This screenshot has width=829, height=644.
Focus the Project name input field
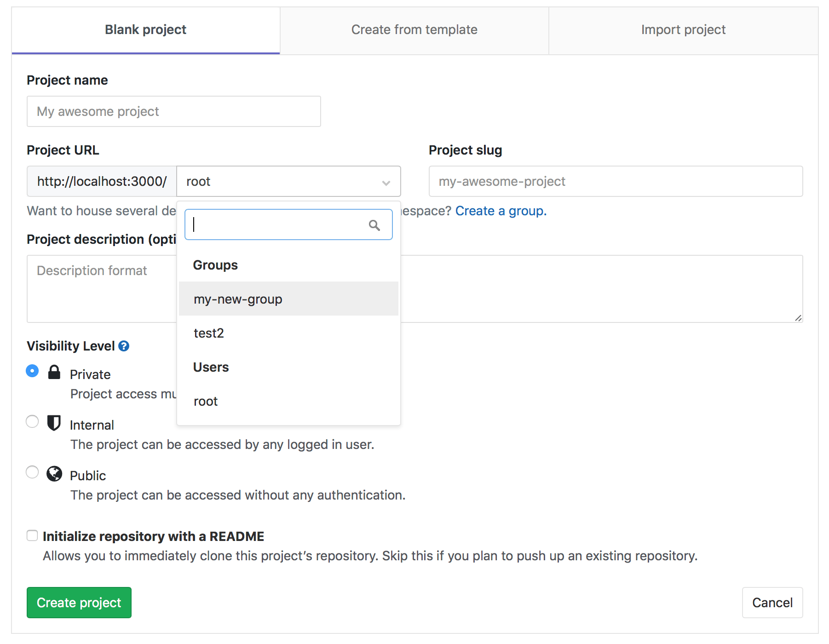tap(174, 111)
